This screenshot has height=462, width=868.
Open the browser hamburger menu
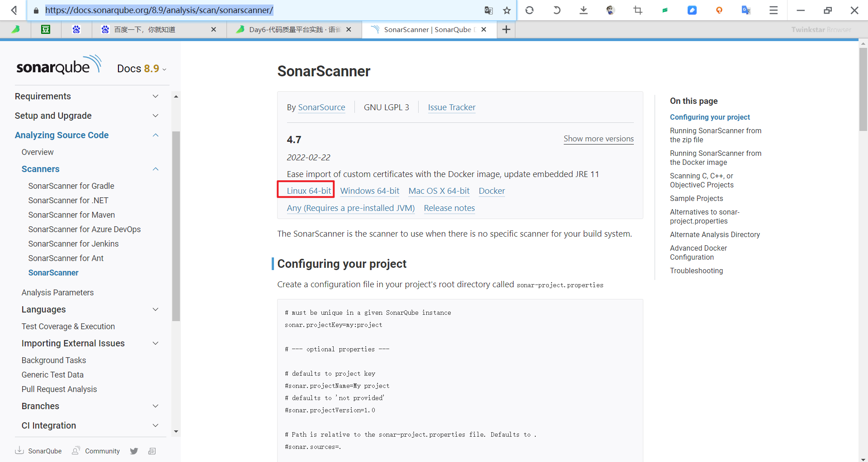pyautogui.click(x=774, y=10)
